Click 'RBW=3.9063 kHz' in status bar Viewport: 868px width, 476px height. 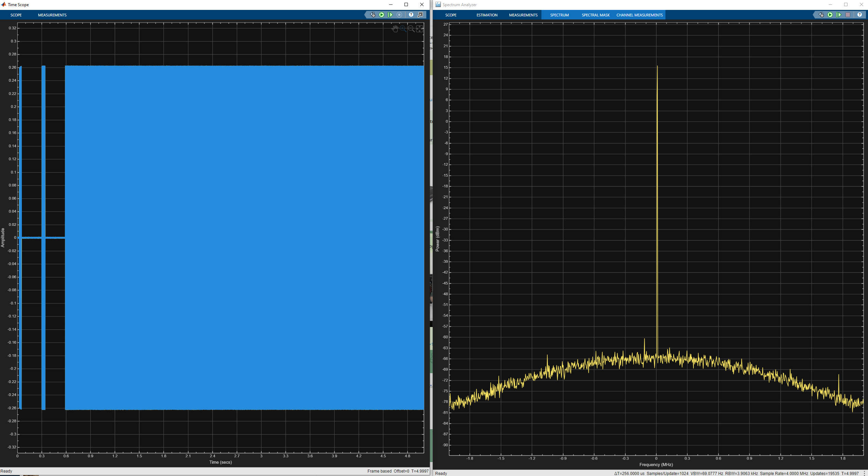pos(742,473)
